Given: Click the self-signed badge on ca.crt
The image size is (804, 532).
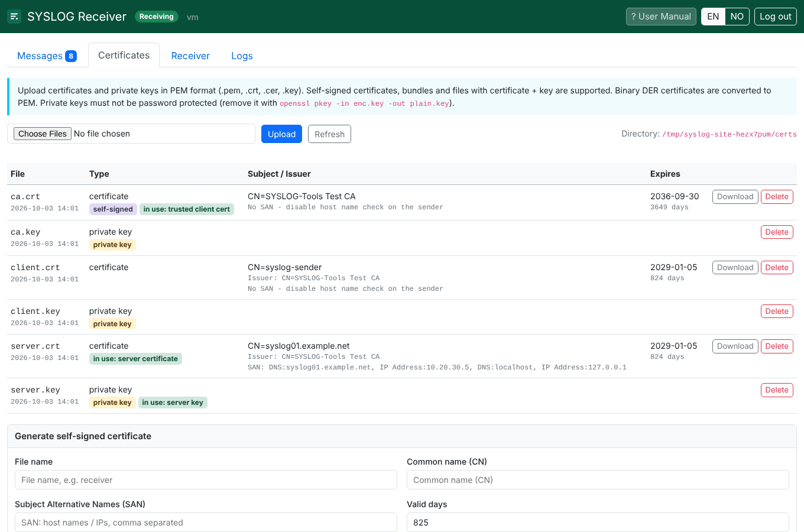Looking at the screenshot, I should pos(113,209).
